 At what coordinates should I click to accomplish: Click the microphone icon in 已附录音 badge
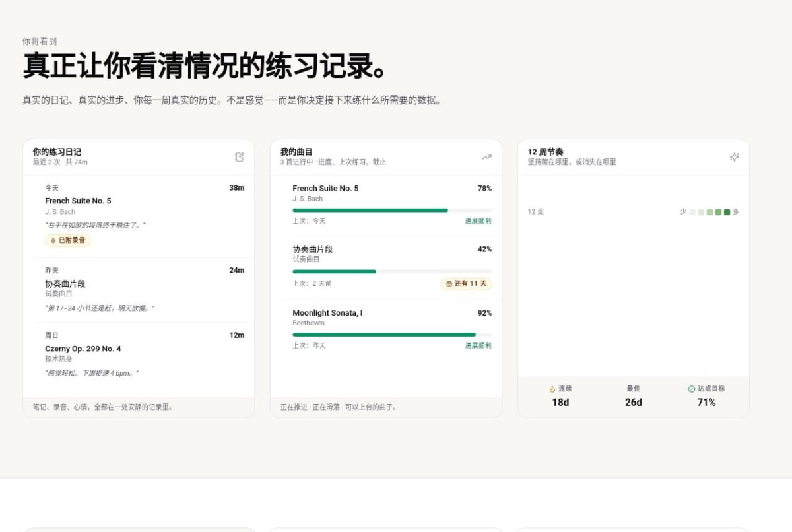(53, 241)
